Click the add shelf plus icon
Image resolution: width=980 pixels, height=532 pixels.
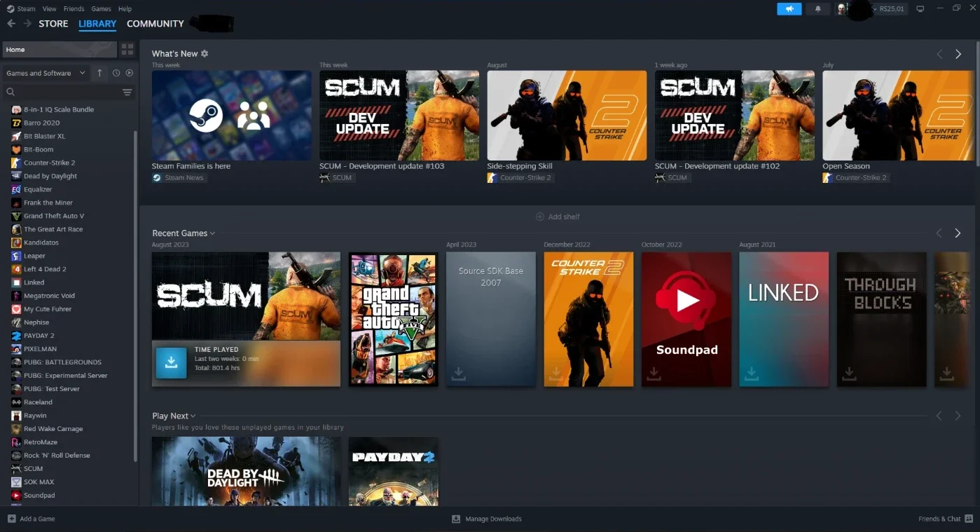[x=540, y=217]
